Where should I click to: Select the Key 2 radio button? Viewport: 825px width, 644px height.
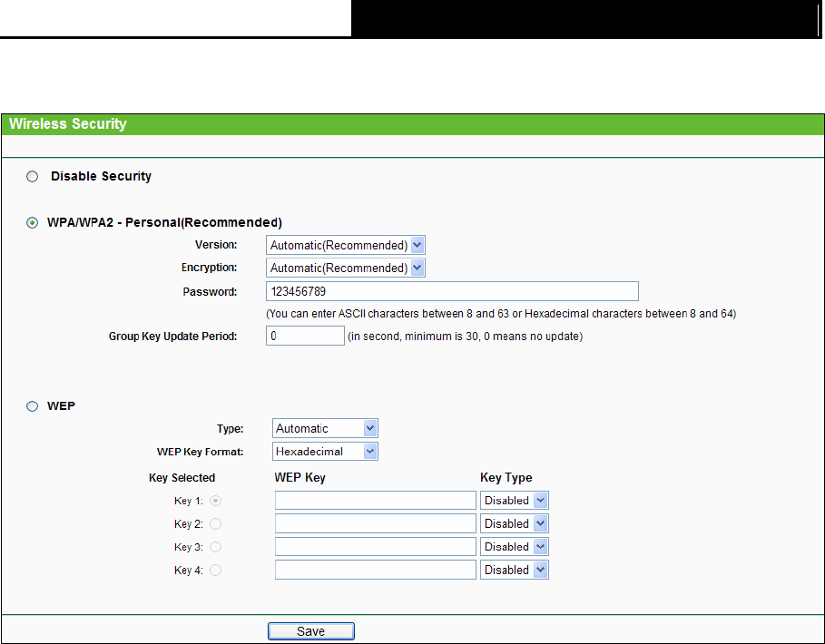[216, 524]
